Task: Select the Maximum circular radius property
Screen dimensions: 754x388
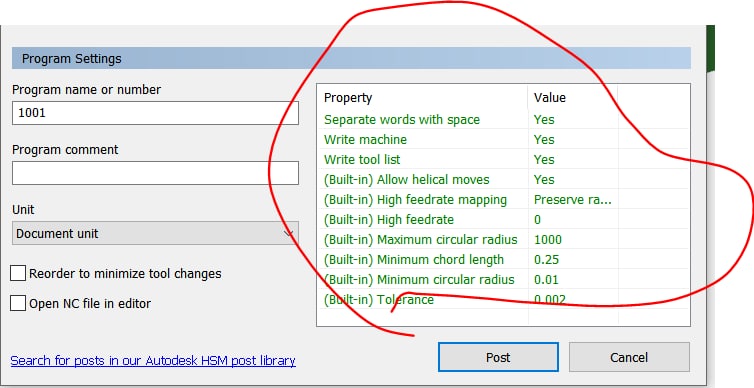Action: coord(421,239)
